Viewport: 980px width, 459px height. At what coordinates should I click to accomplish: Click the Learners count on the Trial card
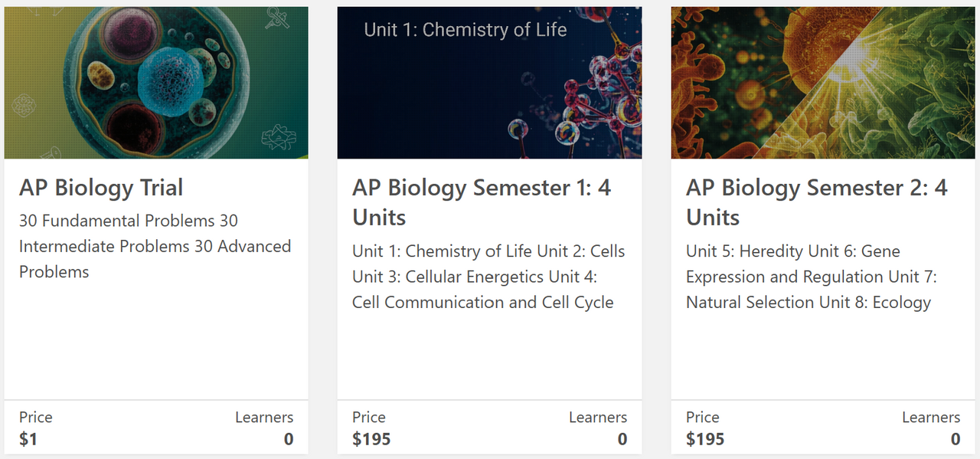pos(289,439)
